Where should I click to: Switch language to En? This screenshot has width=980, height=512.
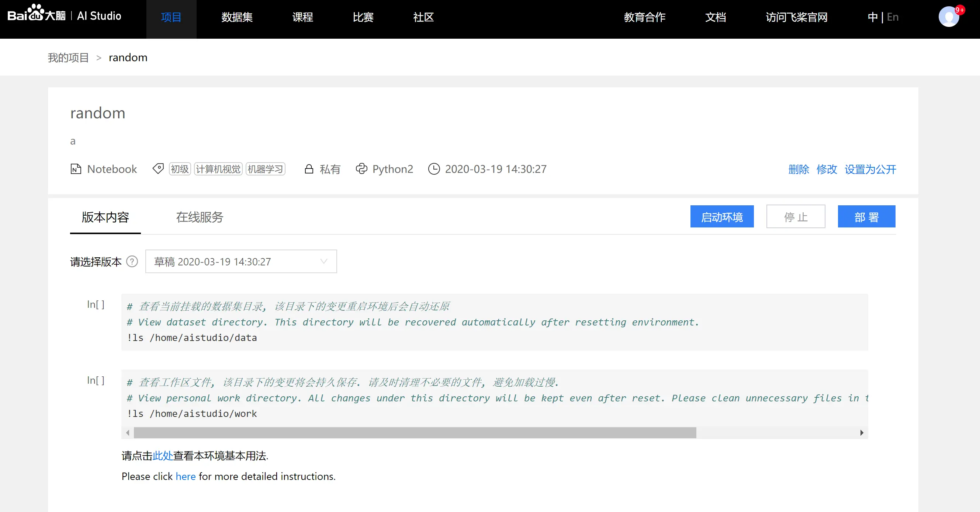click(x=893, y=17)
